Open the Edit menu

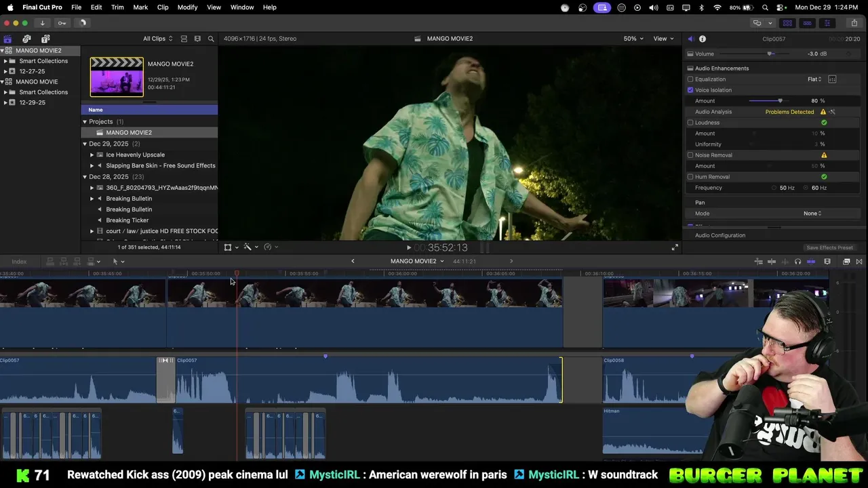96,7
